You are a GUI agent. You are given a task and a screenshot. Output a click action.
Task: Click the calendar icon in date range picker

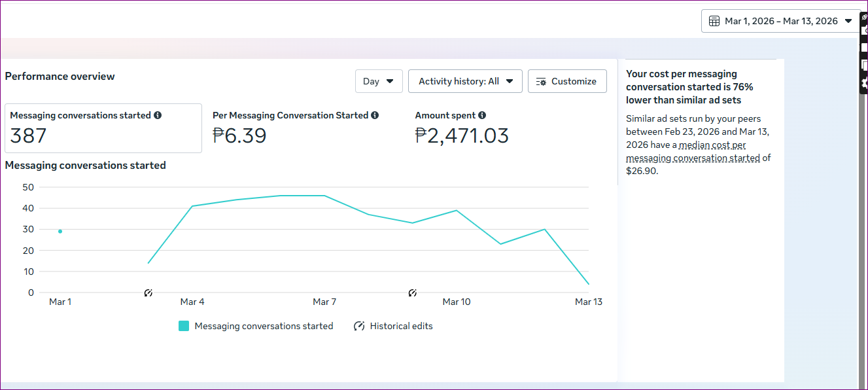pos(714,21)
